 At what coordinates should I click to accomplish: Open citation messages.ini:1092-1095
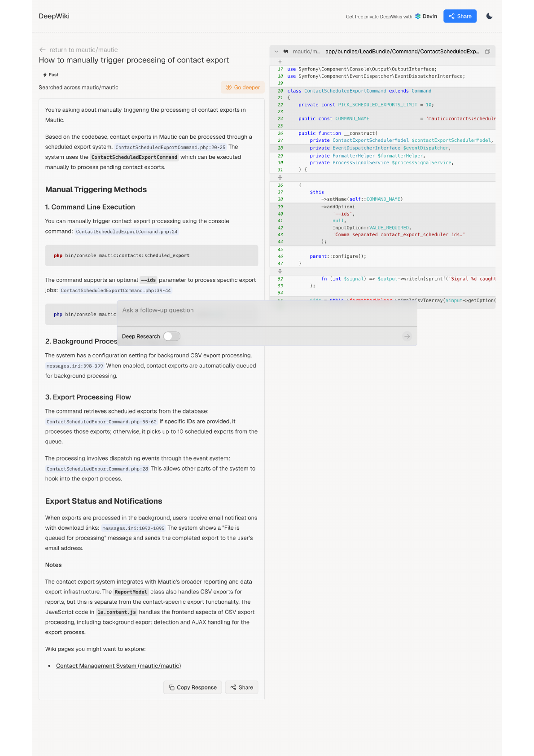click(133, 528)
